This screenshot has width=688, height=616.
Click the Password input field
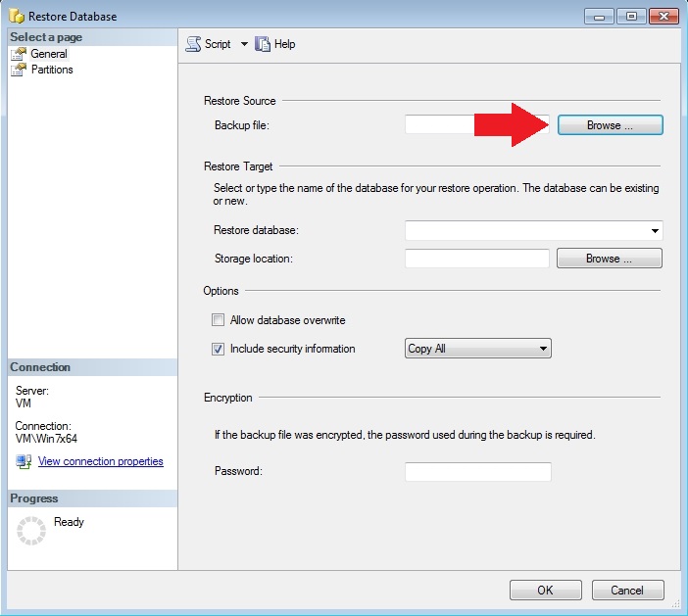tap(477, 472)
